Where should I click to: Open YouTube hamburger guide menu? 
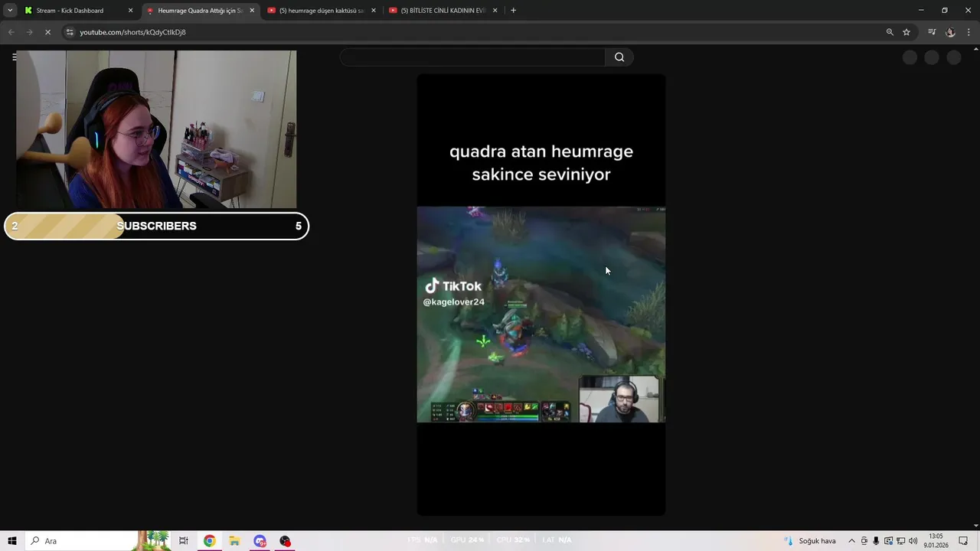(15, 57)
